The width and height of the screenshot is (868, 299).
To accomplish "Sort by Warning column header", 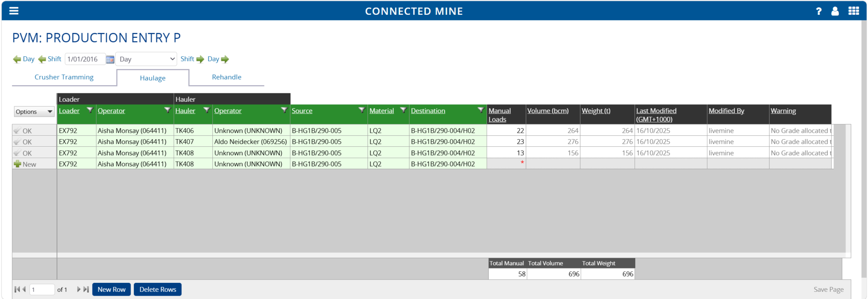I will pyautogui.click(x=783, y=111).
